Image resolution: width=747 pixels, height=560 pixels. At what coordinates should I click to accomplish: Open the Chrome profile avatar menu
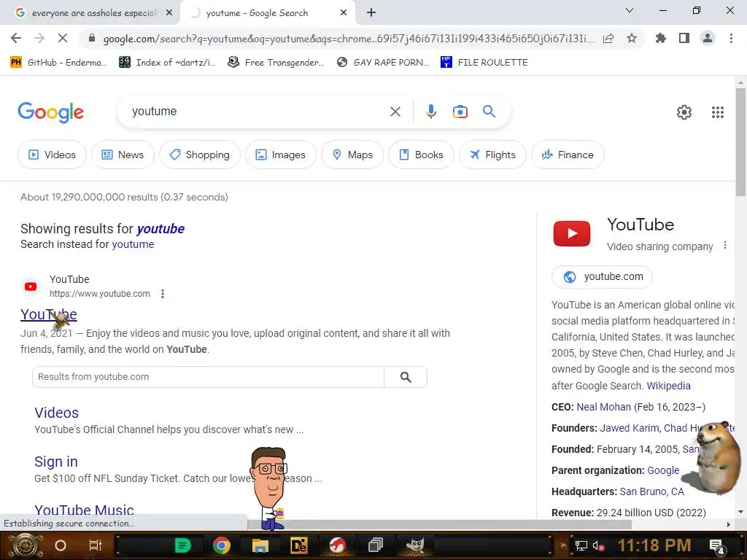708,38
